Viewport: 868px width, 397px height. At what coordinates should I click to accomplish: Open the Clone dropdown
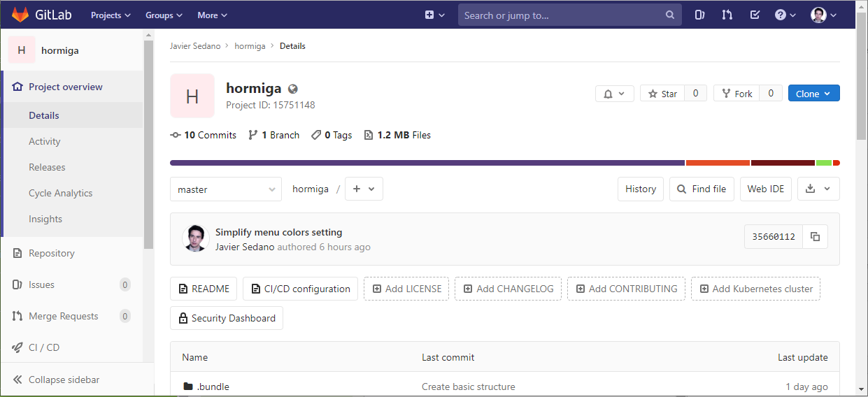tap(814, 94)
